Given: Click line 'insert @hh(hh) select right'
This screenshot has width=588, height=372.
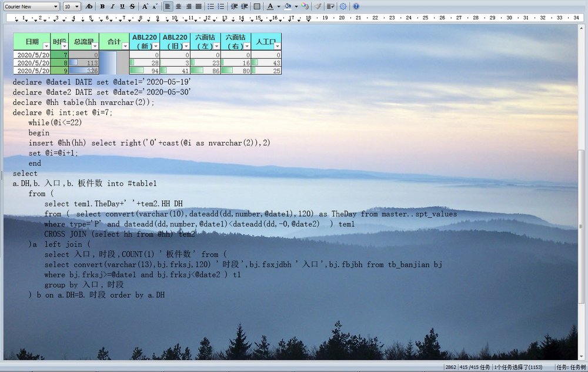Looking at the screenshot, I should (x=149, y=142).
